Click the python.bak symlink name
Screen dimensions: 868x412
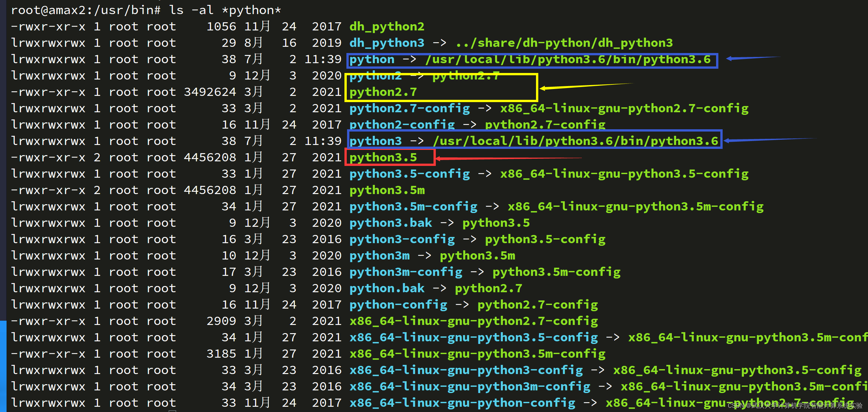pos(387,288)
